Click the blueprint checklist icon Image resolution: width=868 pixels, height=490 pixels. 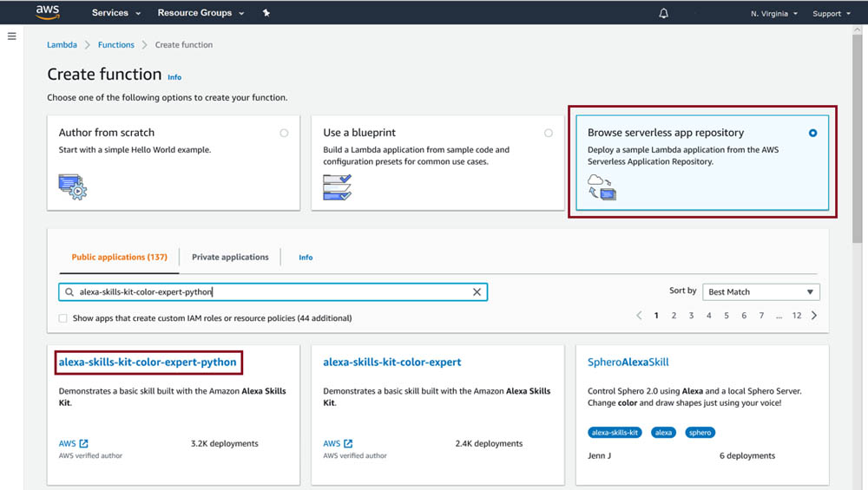coord(337,187)
